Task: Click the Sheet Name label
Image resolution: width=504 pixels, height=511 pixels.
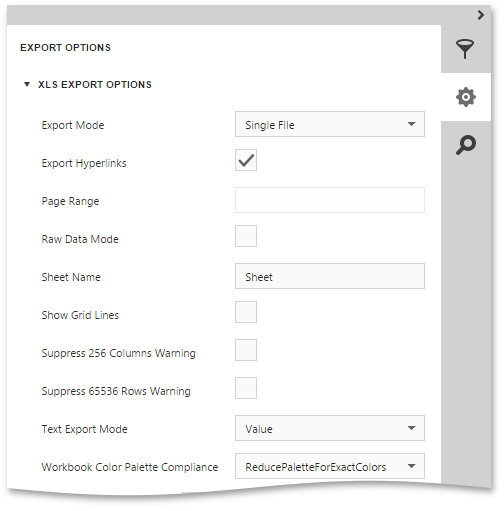Action: pos(71,277)
